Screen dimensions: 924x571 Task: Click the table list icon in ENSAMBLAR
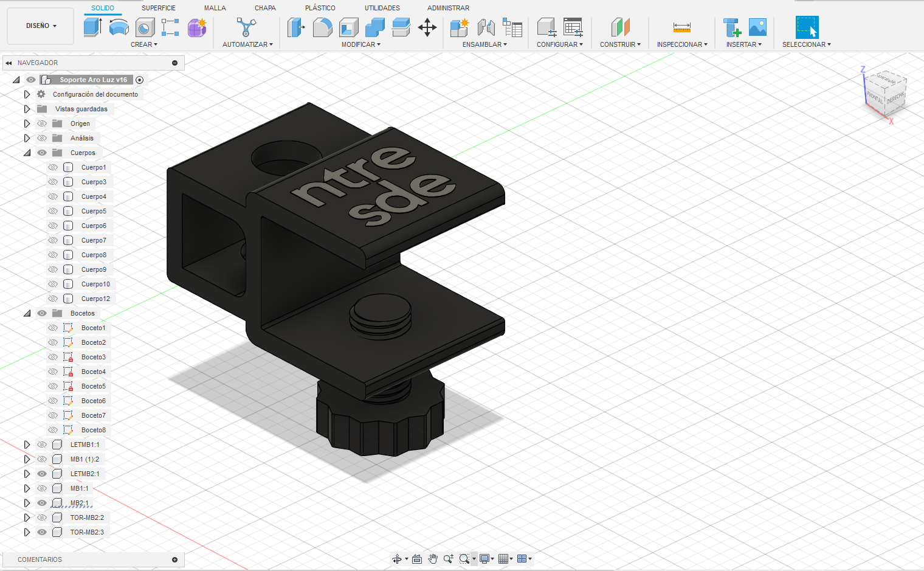(x=512, y=27)
